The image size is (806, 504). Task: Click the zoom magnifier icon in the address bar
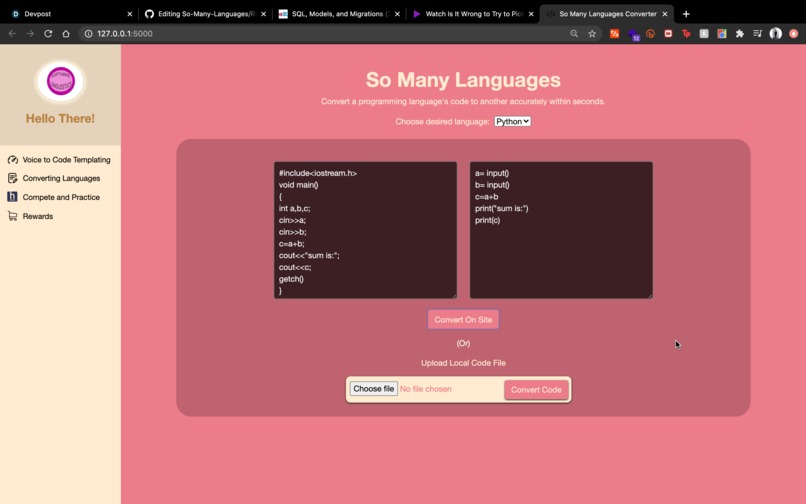(574, 33)
